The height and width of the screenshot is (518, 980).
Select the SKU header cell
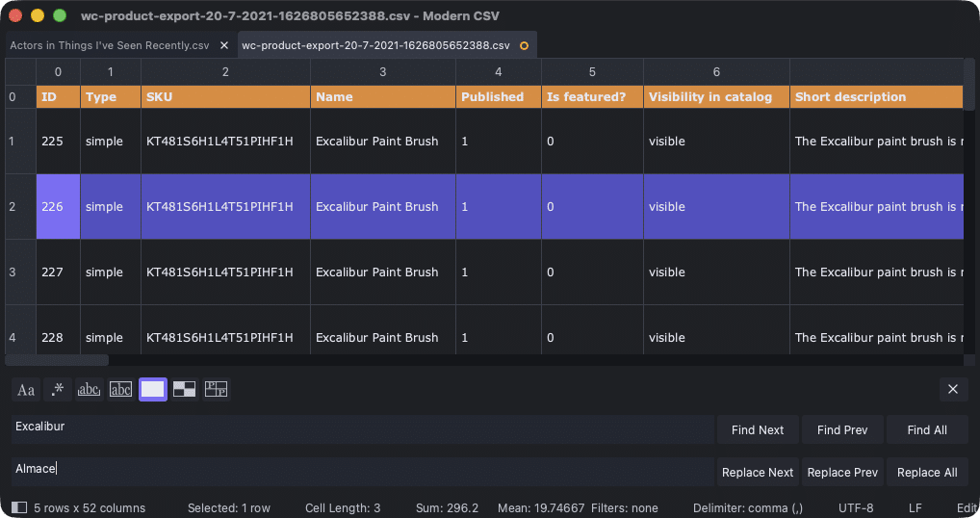click(225, 97)
